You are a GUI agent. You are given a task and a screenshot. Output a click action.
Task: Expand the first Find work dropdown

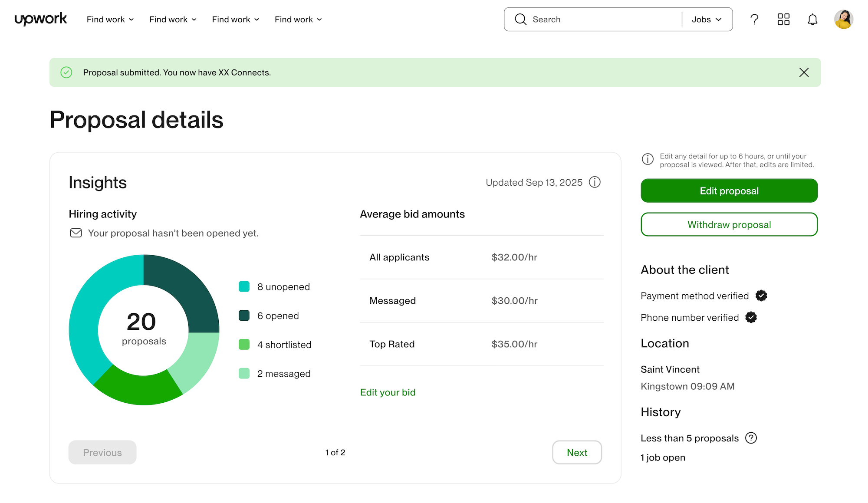(109, 19)
